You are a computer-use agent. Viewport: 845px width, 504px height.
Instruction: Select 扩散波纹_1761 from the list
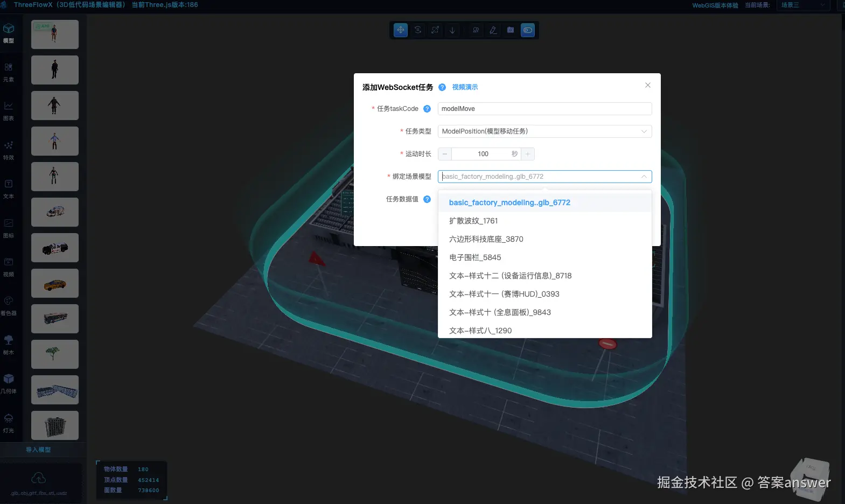pyautogui.click(x=545, y=221)
